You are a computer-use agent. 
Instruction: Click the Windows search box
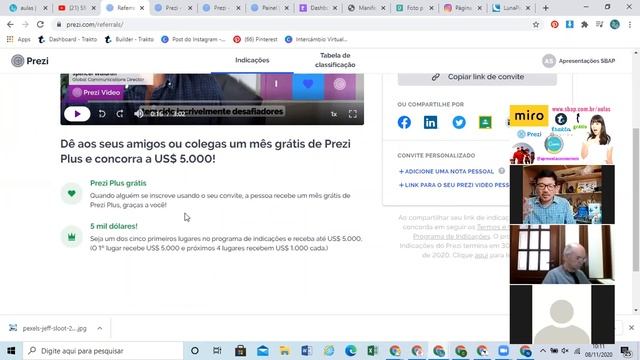(x=103, y=351)
